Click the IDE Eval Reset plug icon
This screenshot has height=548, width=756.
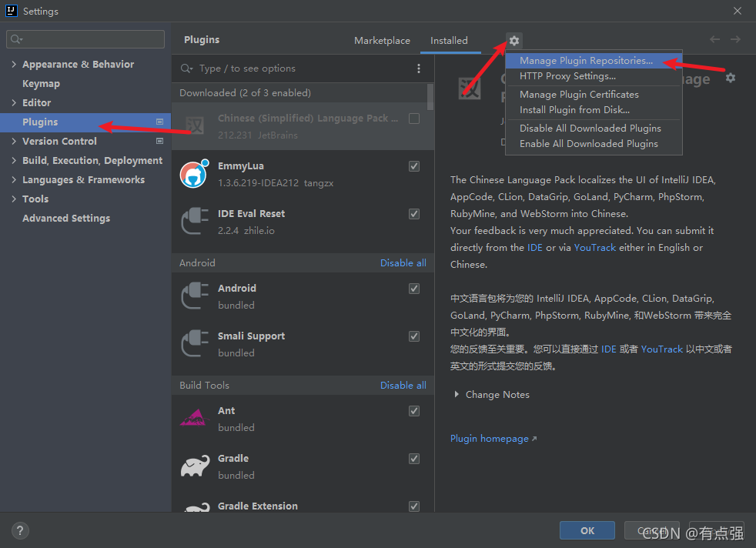(x=194, y=222)
